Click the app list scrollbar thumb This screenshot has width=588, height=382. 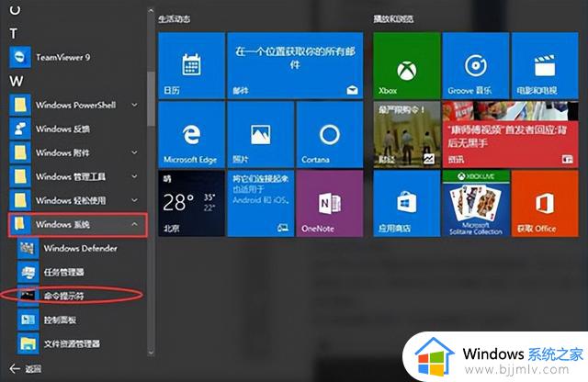[x=151, y=98]
